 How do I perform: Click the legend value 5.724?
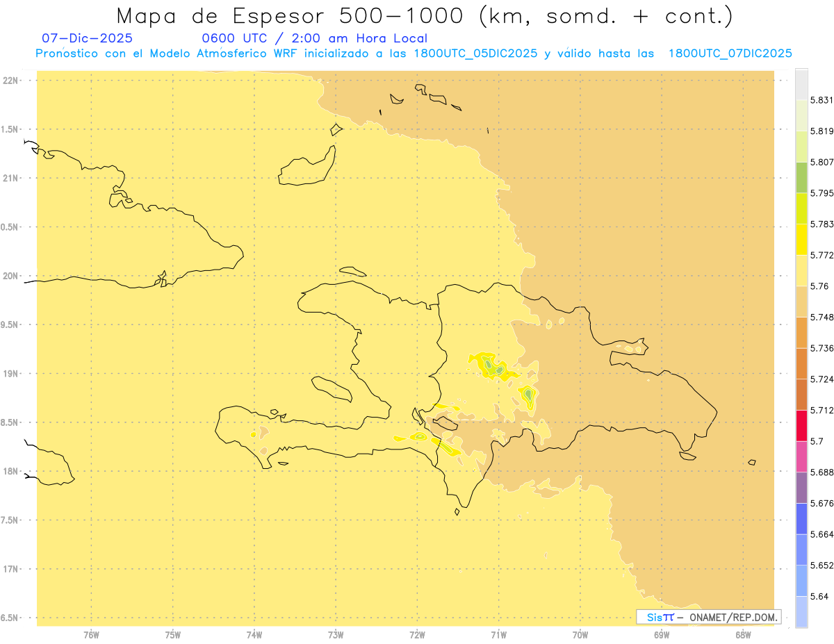tap(821, 379)
